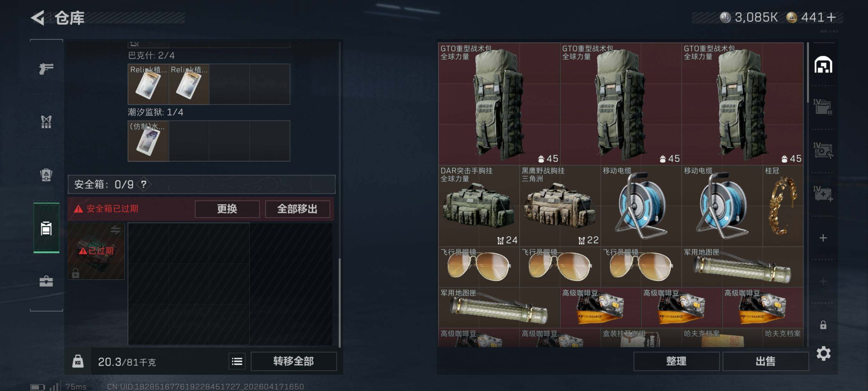The image size is (868, 391).
Task: Open the backpack category icon
Action: (46, 175)
